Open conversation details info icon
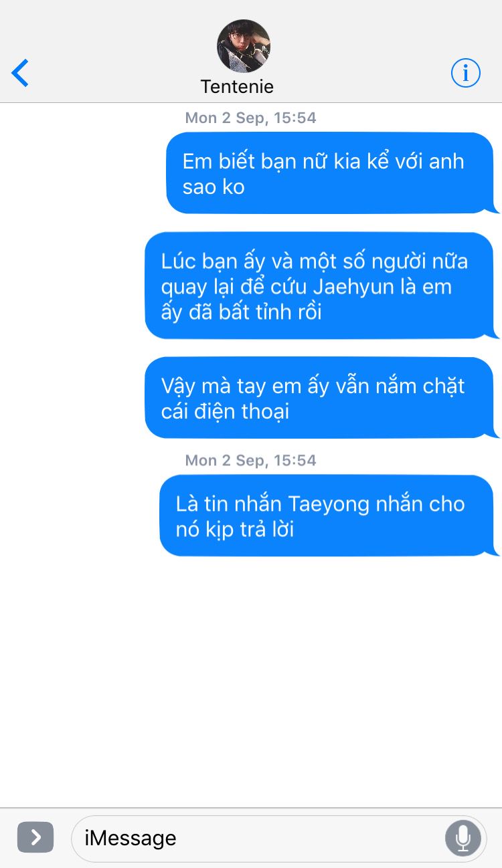The height and width of the screenshot is (868, 502). point(465,72)
